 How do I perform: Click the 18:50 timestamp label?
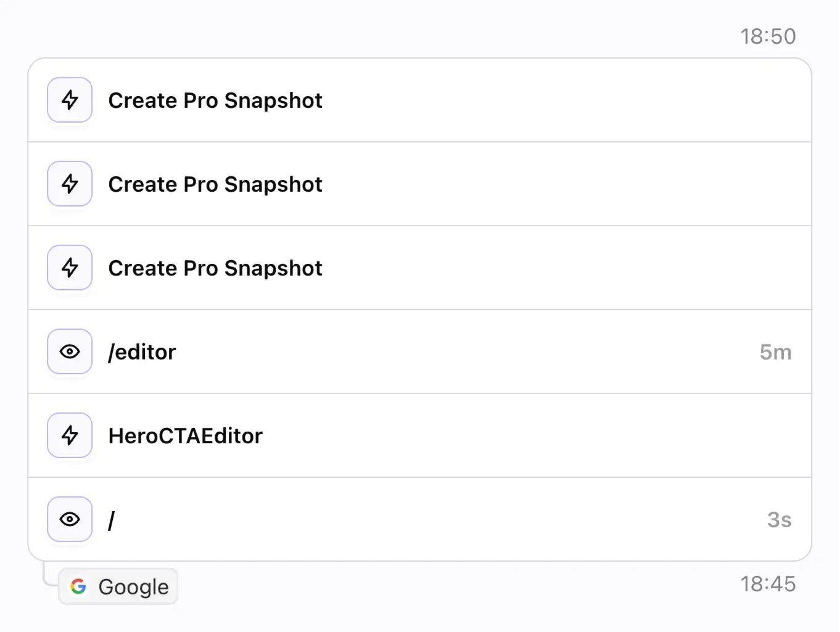click(x=768, y=36)
